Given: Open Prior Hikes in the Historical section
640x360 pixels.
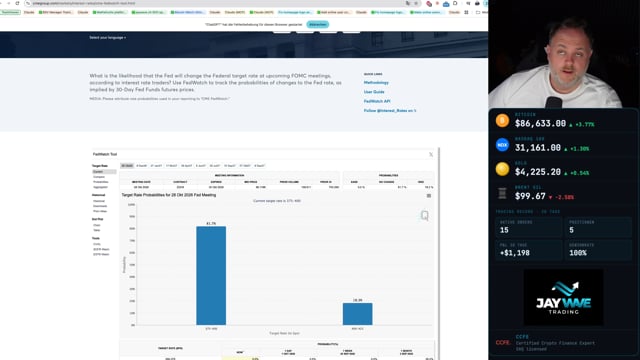Looking at the screenshot, I should click(100, 211).
